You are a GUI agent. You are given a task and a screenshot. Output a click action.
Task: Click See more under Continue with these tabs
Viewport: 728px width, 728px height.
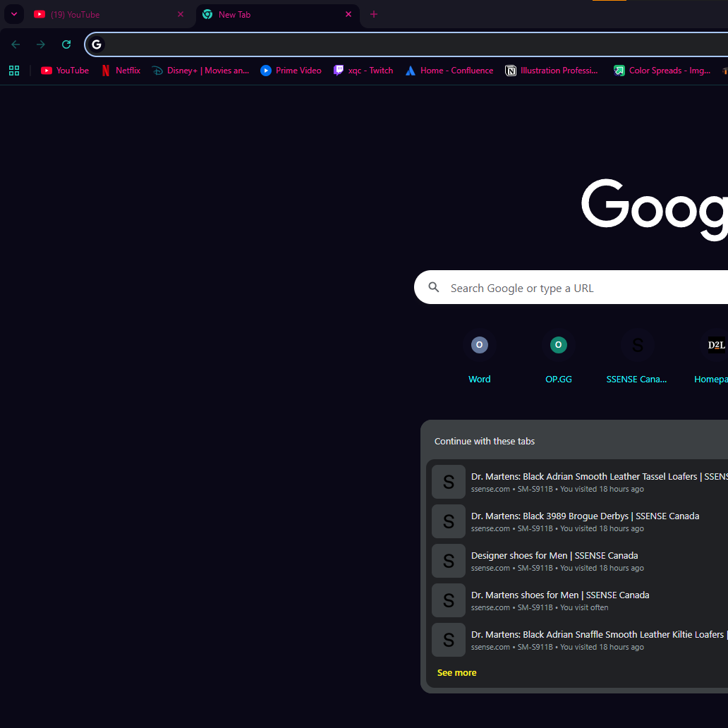tap(456, 673)
